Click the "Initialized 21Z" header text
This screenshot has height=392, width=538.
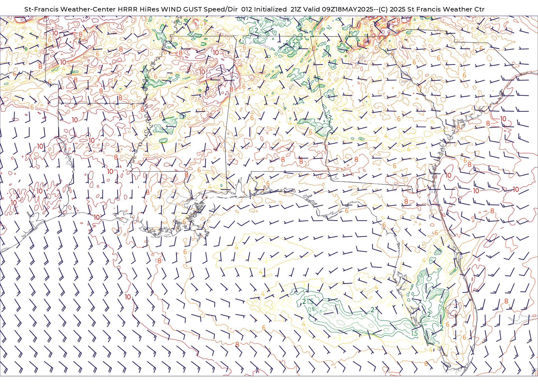click(277, 9)
